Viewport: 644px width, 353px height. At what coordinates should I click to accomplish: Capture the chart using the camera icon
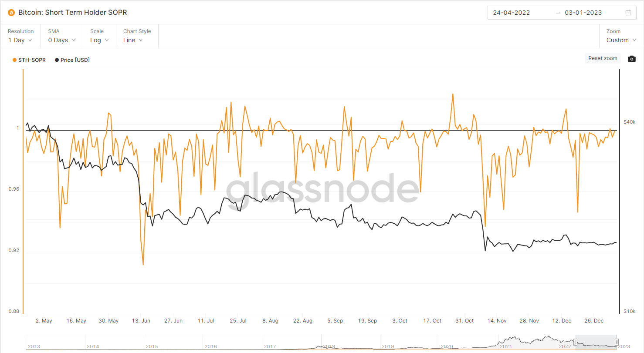[x=631, y=58]
